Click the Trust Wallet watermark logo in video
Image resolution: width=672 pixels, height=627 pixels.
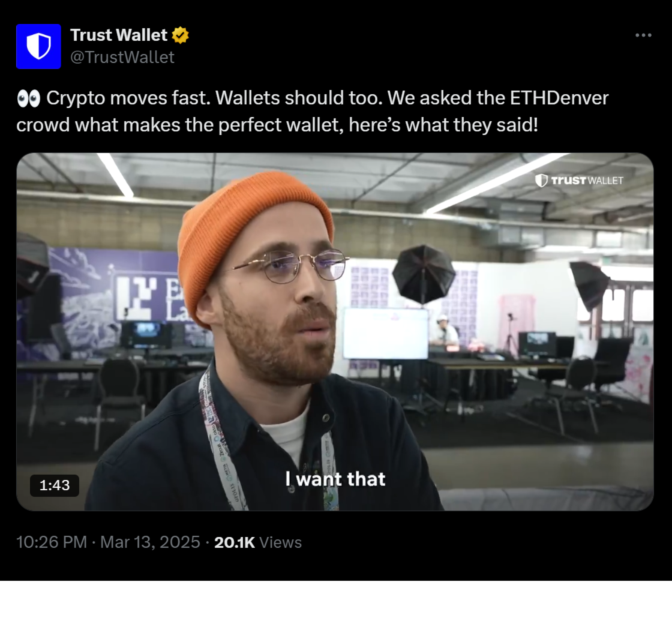(x=579, y=180)
